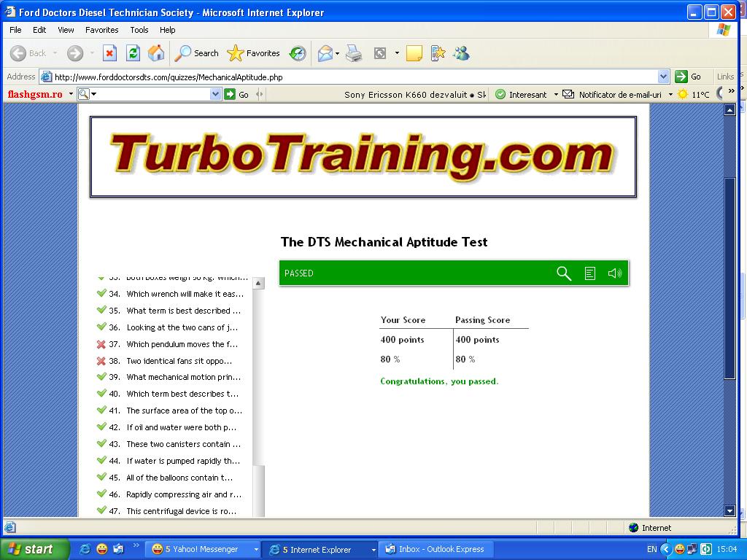This screenshot has height=560, width=747.
Task: Open the File menu
Action: click(x=15, y=30)
